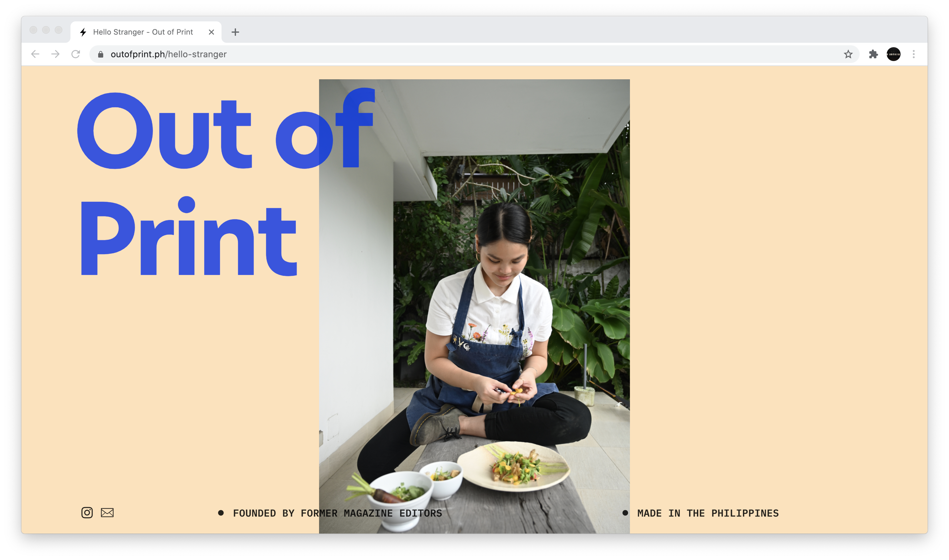Open the Chrome profile avatar
949x560 pixels.
point(893,54)
